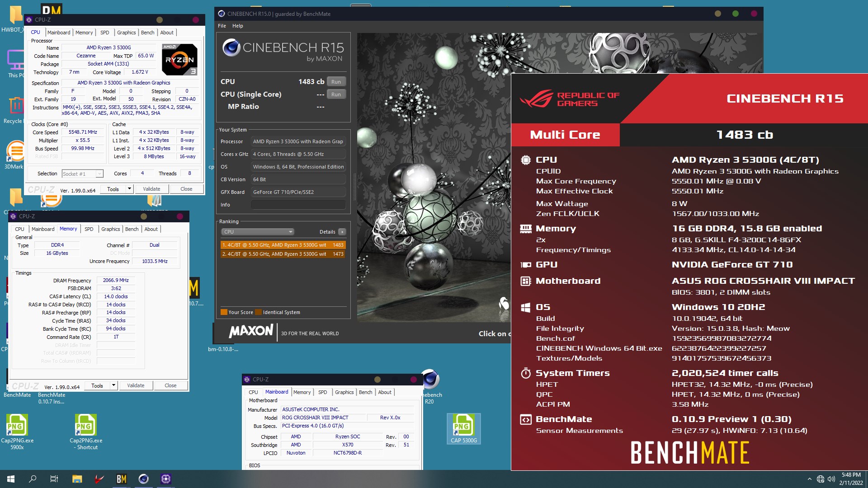
Task: Click MAXON logo in Cinebench footer
Action: click(251, 331)
